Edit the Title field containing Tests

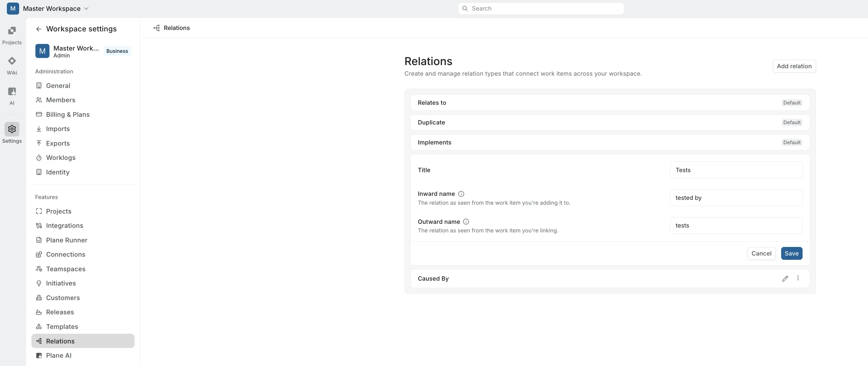click(737, 170)
